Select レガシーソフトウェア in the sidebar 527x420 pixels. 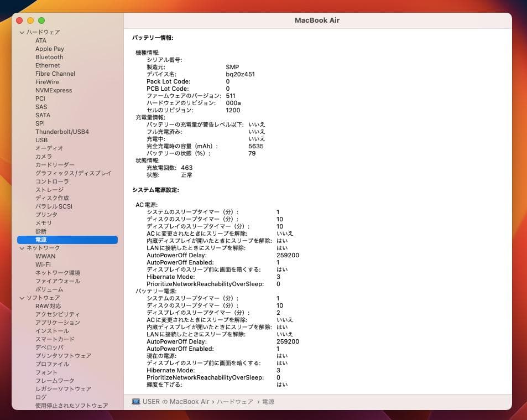[x=64, y=389]
